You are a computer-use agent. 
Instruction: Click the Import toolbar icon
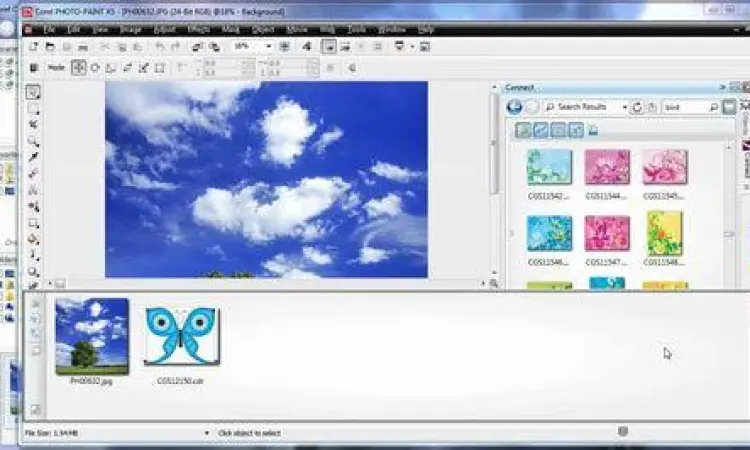tap(197, 46)
